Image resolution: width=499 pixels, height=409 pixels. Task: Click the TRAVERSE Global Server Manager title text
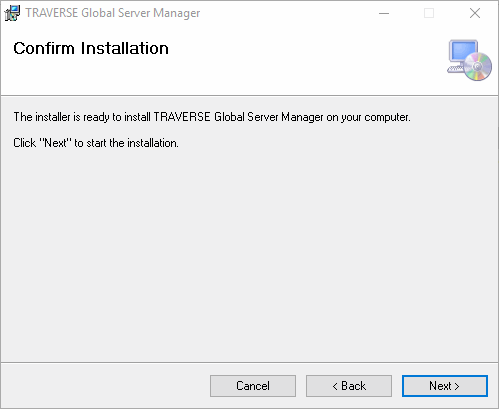pos(113,13)
